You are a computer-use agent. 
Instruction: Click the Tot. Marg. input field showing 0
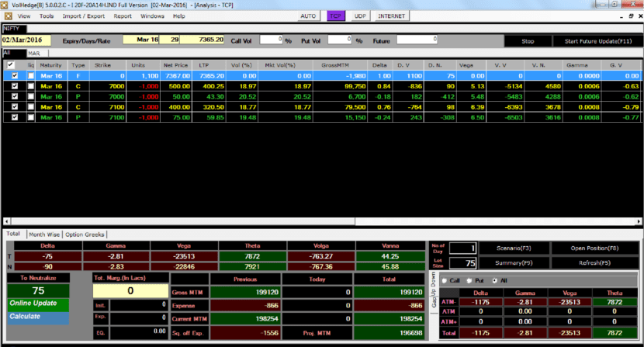pos(130,290)
